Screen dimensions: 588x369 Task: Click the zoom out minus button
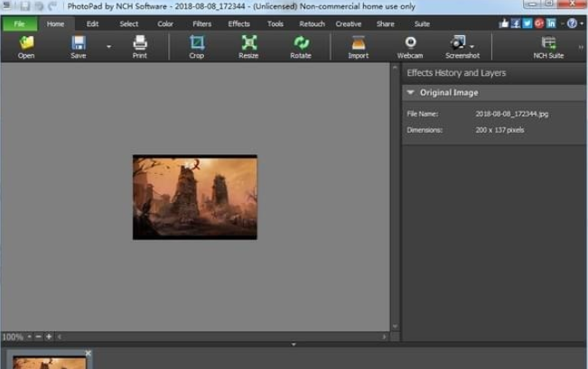pyautogui.click(x=38, y=337)
